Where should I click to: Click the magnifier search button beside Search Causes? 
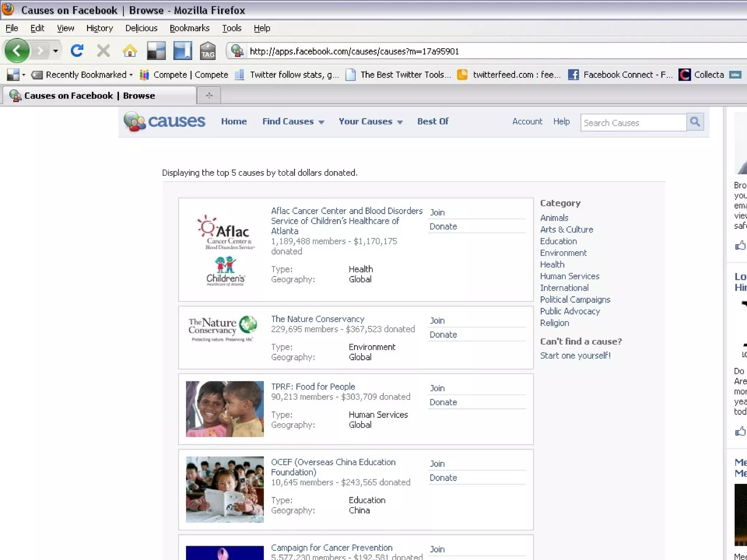click(x=695, y=122)
